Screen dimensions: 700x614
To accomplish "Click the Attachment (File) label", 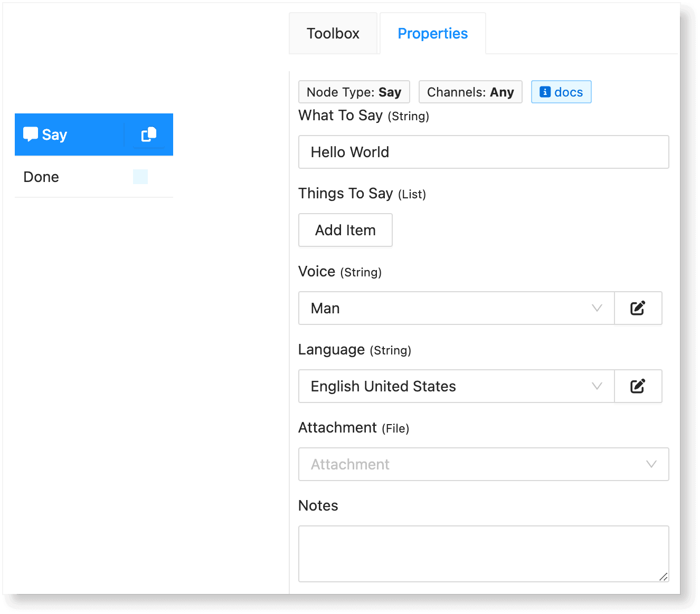I will [354, 428].
